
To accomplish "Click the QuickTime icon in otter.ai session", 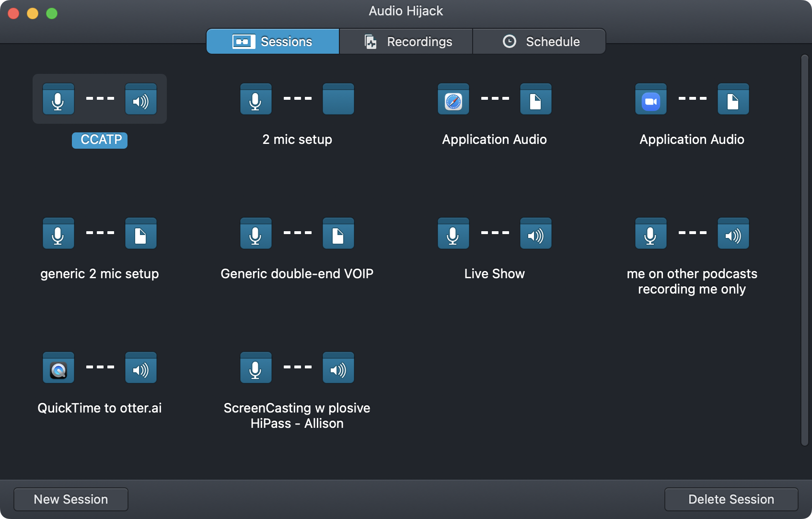I will [x=58, y=368].
